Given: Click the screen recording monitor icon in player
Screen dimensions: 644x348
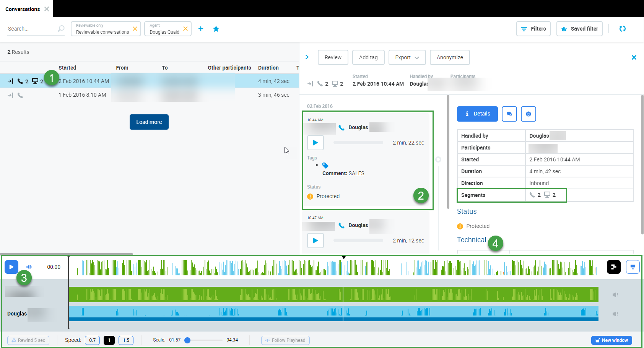Looking at the screenshot, I should pos(633,267).
